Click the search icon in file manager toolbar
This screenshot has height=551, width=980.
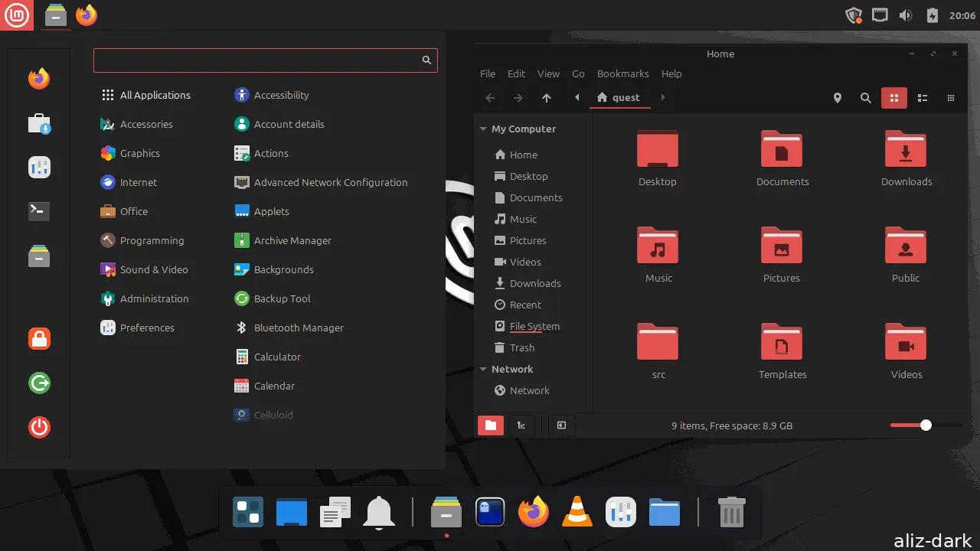click(x=865, y=98)
